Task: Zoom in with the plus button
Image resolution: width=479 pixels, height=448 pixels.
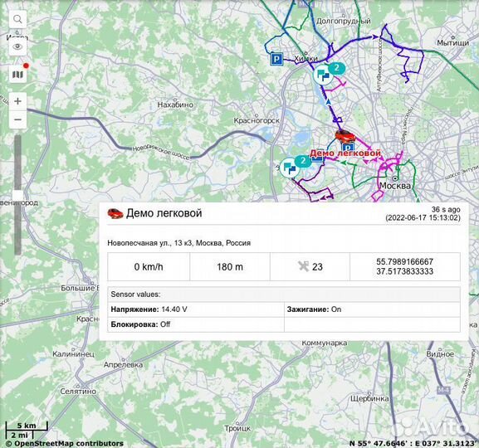Action: tap(17, 101)
